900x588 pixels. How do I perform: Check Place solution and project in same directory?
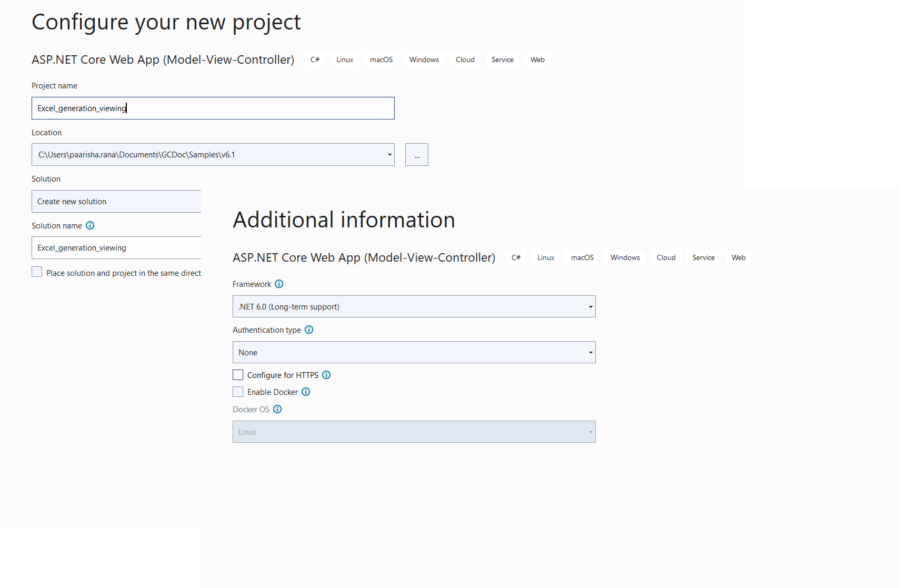click(x=37, y=272)
